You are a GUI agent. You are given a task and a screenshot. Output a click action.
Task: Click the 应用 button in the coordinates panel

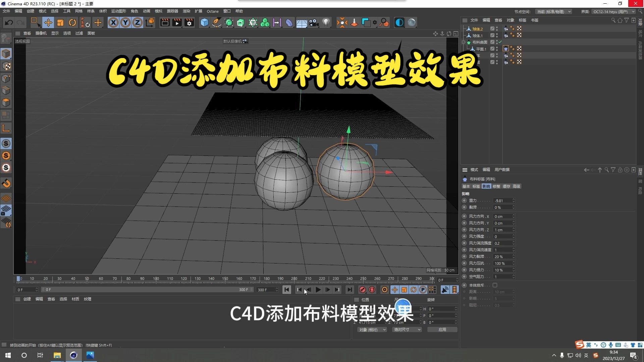tap(442, 329)
